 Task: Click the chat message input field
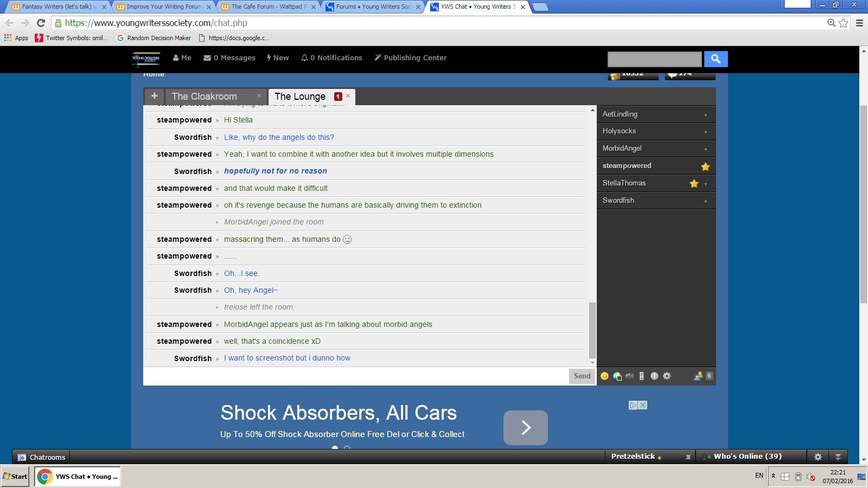coord(356,376)
